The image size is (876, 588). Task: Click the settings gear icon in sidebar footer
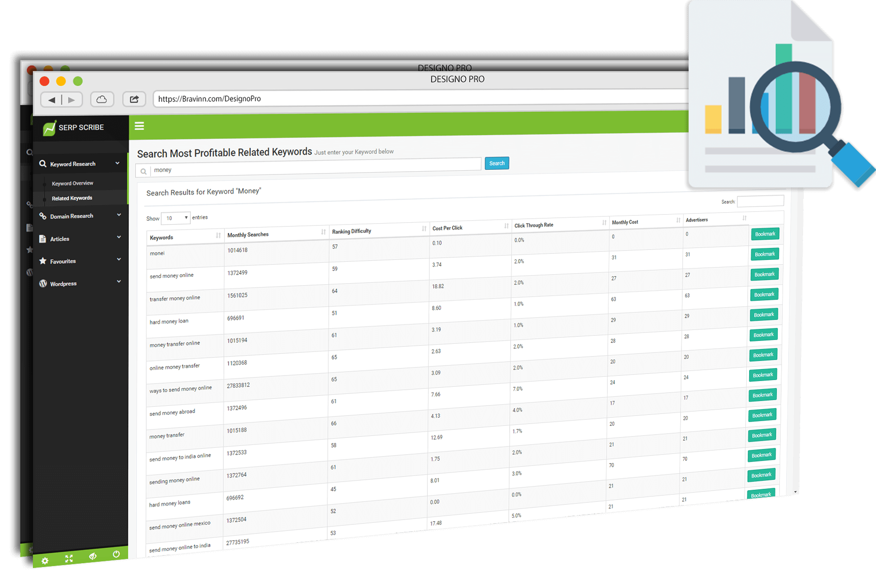pyautogui.click(x=45, y=560)
